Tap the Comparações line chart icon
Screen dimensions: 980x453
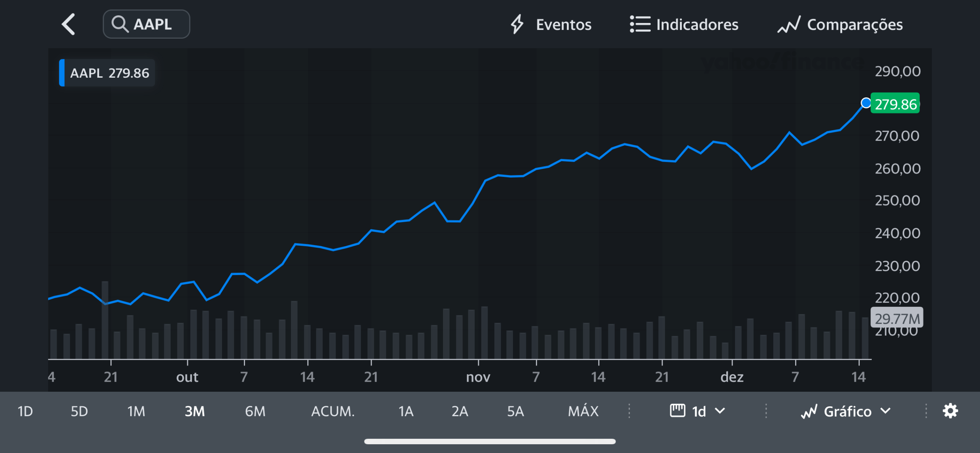point(789,25)
